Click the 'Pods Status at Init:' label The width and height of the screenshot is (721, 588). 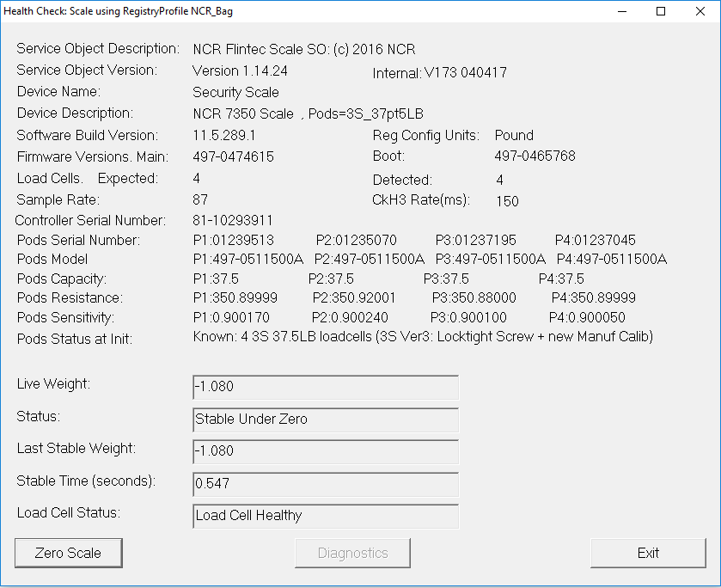click(x=75, y=339)
